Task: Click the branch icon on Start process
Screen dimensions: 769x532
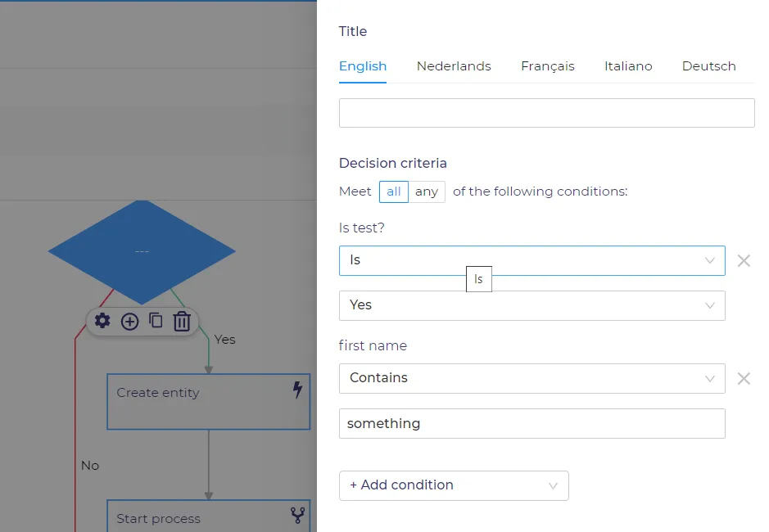Action: 297,515
